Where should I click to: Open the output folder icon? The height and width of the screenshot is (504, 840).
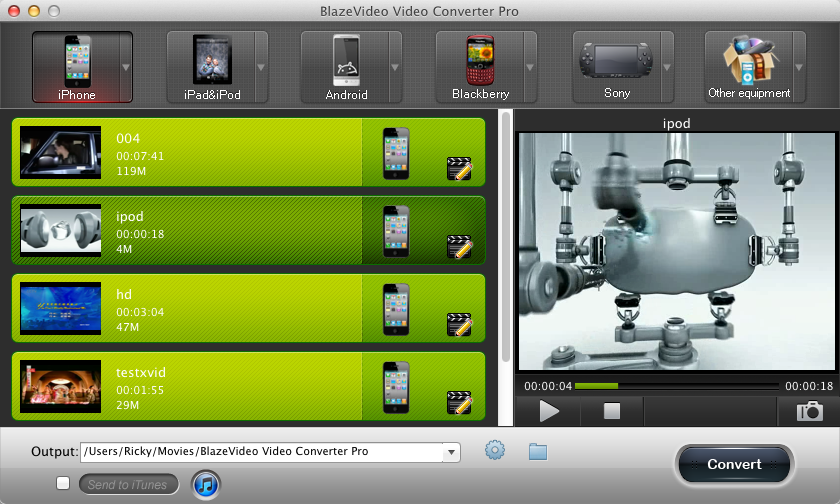[538, 452]
